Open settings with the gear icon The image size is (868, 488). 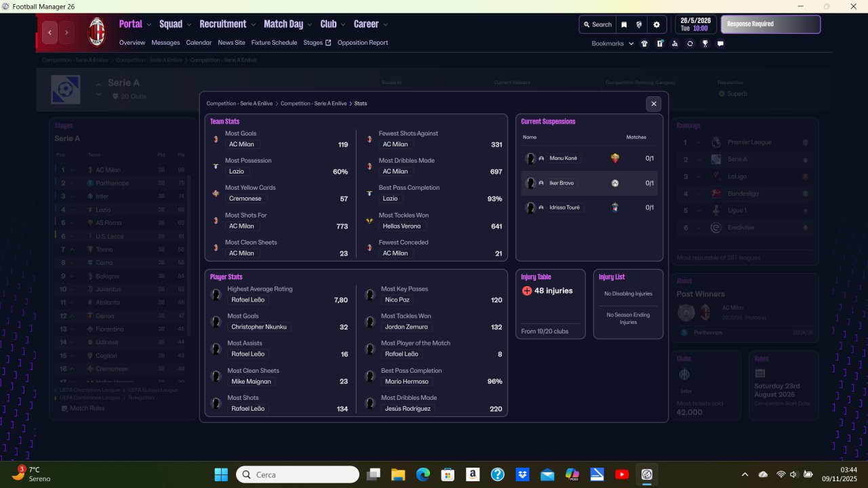point(656,24)
